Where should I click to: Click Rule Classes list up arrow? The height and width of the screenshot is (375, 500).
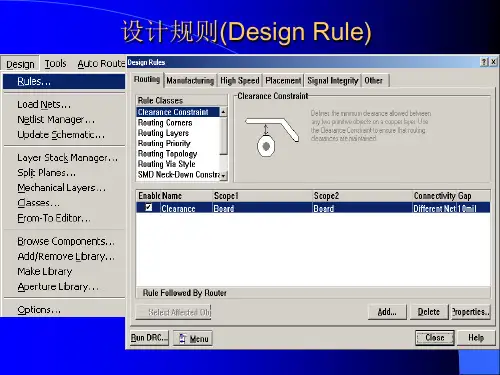[223, 112]
